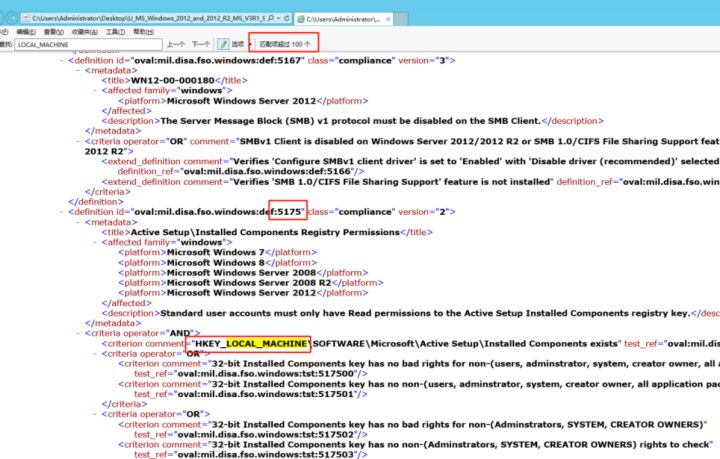Click 上一个 to find previous match

click(175, 45)
